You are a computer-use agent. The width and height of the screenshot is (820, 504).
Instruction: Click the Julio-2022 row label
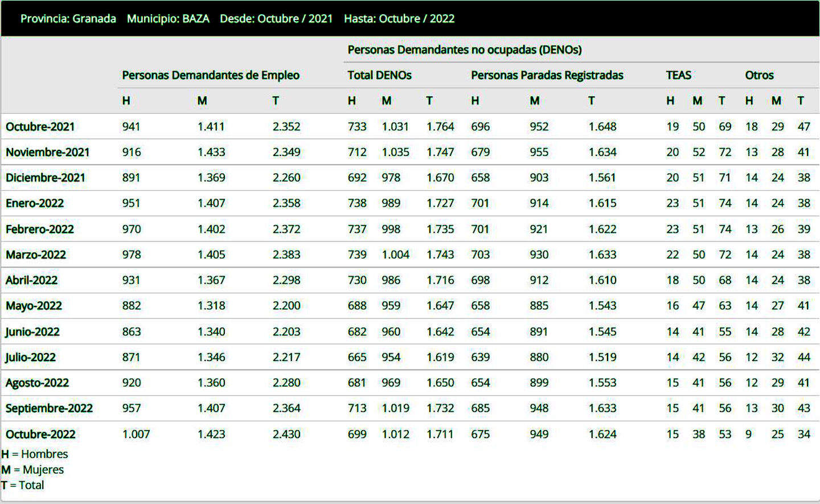coord(31,357)
